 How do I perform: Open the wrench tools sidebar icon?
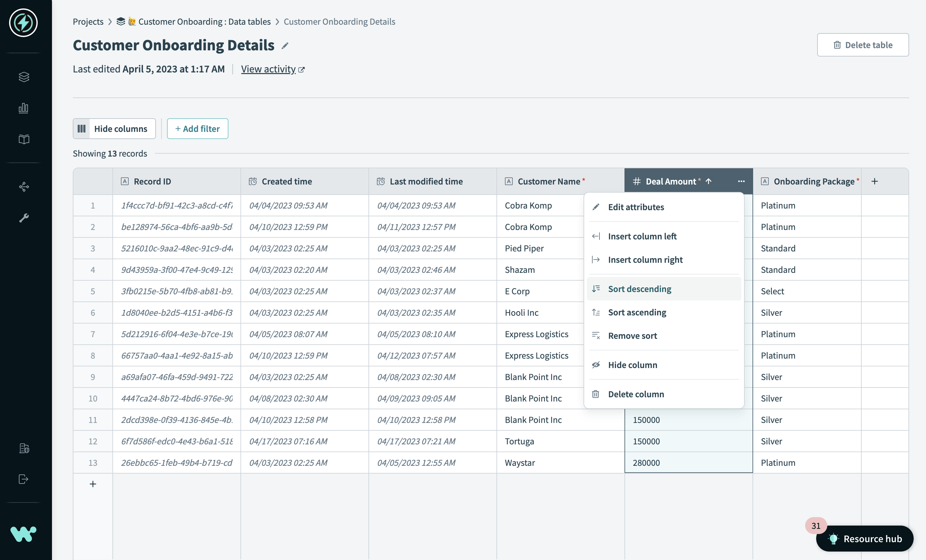(x=24, y=218)
